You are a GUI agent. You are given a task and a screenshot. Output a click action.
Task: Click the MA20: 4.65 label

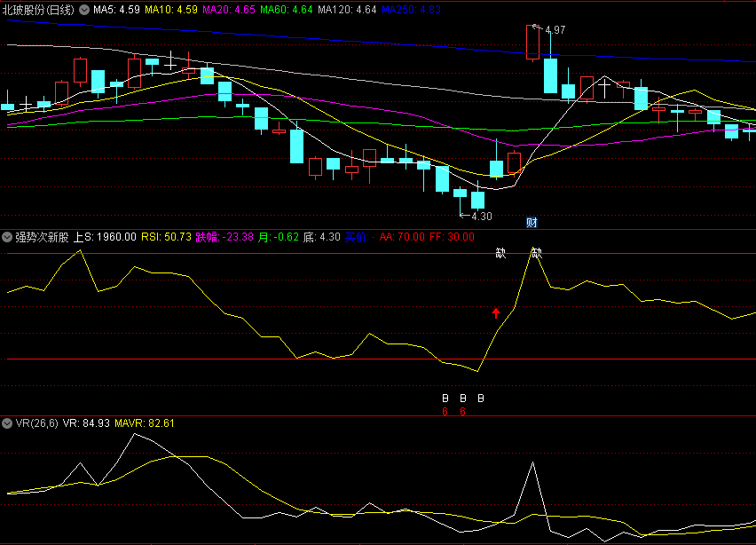229,10
